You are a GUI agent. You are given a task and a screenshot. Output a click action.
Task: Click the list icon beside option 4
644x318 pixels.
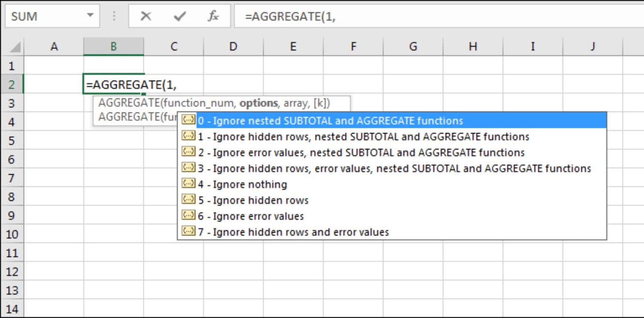(188, 183)
